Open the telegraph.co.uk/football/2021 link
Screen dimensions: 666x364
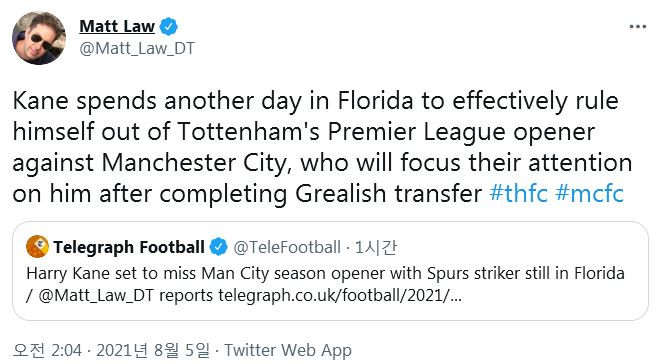[x=340, y=296]
